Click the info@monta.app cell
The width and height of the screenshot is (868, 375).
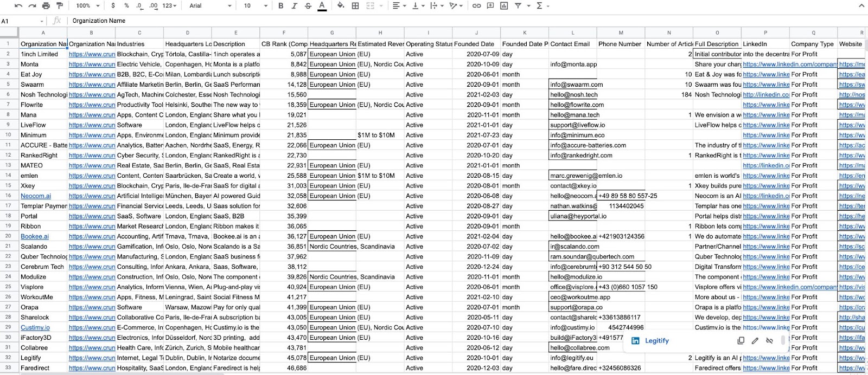coord(573,64)
